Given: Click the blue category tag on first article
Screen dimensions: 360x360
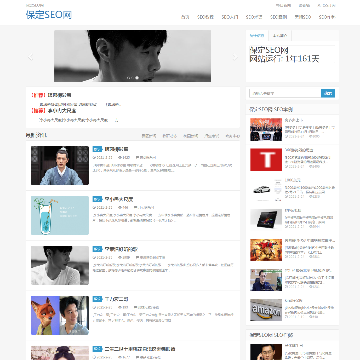Looking at the screenshot, I should (97, 149).
